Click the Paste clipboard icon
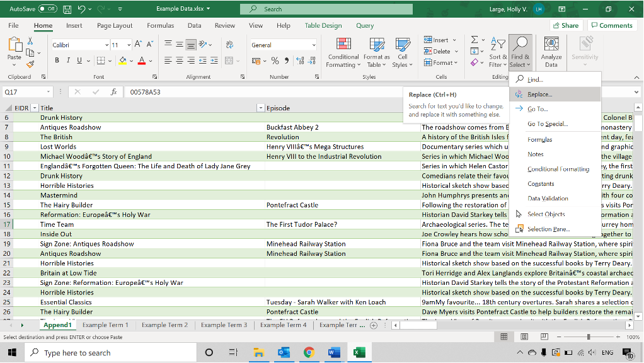Image resolution: width=644 pixels, height=363 pixels. [14, 44]
